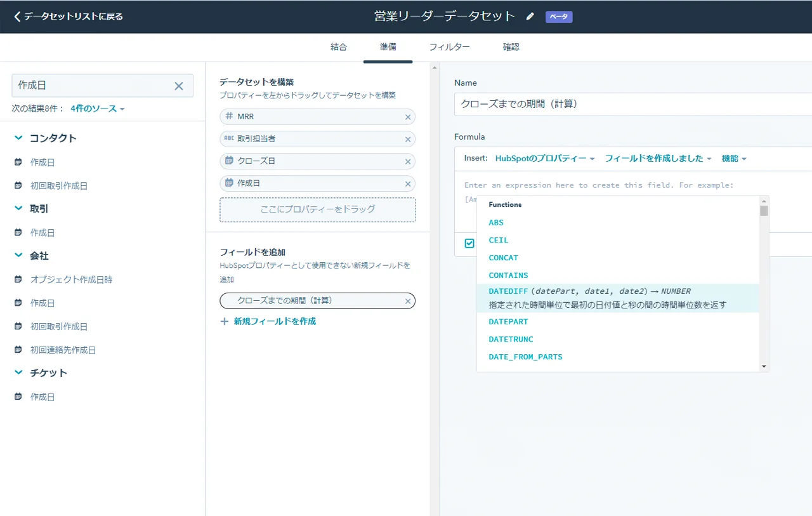Clear the 作成日 search field
812x516 pixels.
179,86
